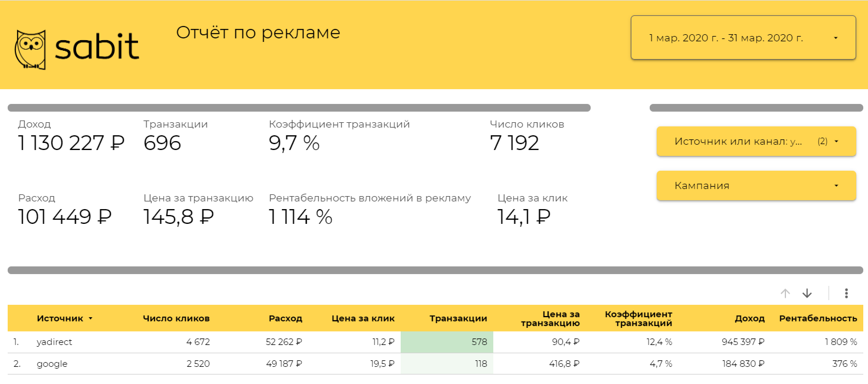Click the Отчёт по рекламе report title
Image resolution: width=868 pixels, height=384 pixels.
pyautogui.click(x=258, y=32)
